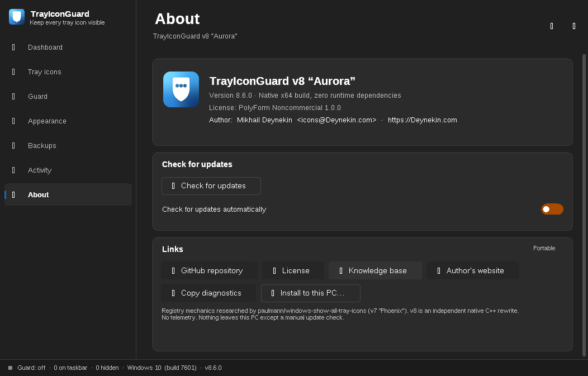Click the guard status dot in the status bar
This screenshot has width=588, height=376.
pos(10,368)
